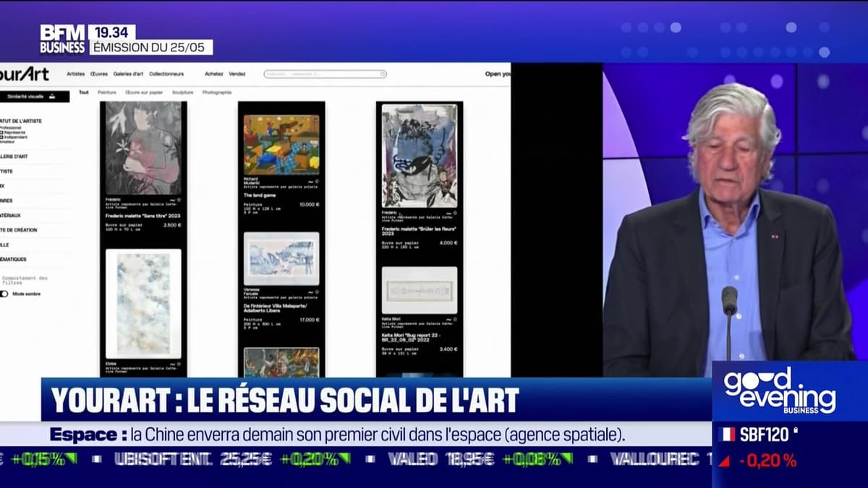Click the 'YourArt : le réseau social de l'art' headline
Image resolution: width=868 pixels, height=488 pixels.
(x=285, y=400)
